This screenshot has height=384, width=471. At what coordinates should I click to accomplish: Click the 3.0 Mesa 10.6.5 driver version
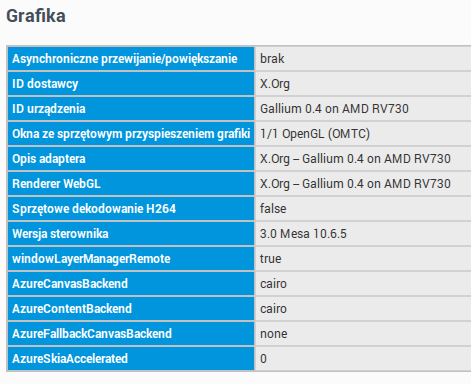point(303,234)
